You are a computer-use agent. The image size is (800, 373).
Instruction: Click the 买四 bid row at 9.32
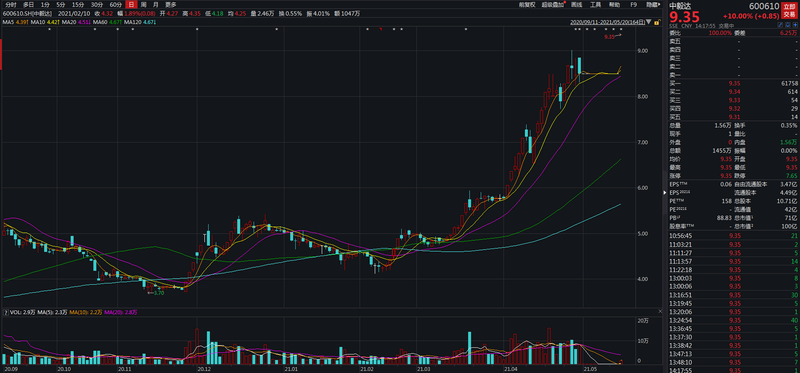[x=733, y=108]
